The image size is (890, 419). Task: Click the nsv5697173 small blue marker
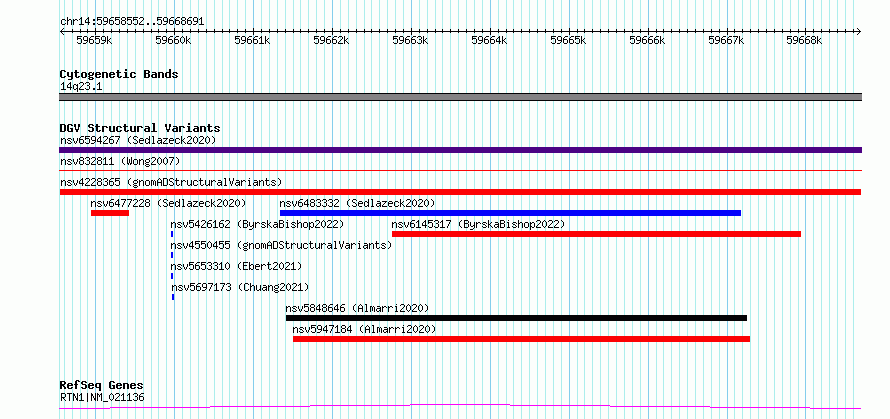[x=173, y=297]
